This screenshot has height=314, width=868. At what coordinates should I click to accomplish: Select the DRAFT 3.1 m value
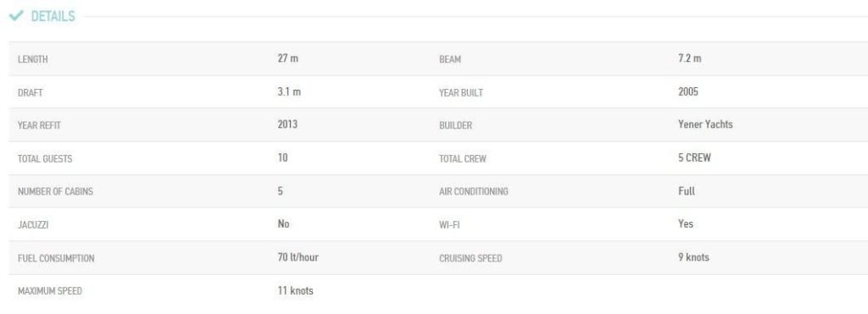click(289, 91)
